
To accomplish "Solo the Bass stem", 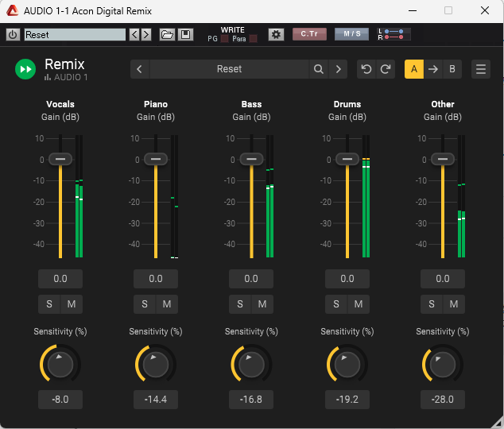I will coord(240,304).
